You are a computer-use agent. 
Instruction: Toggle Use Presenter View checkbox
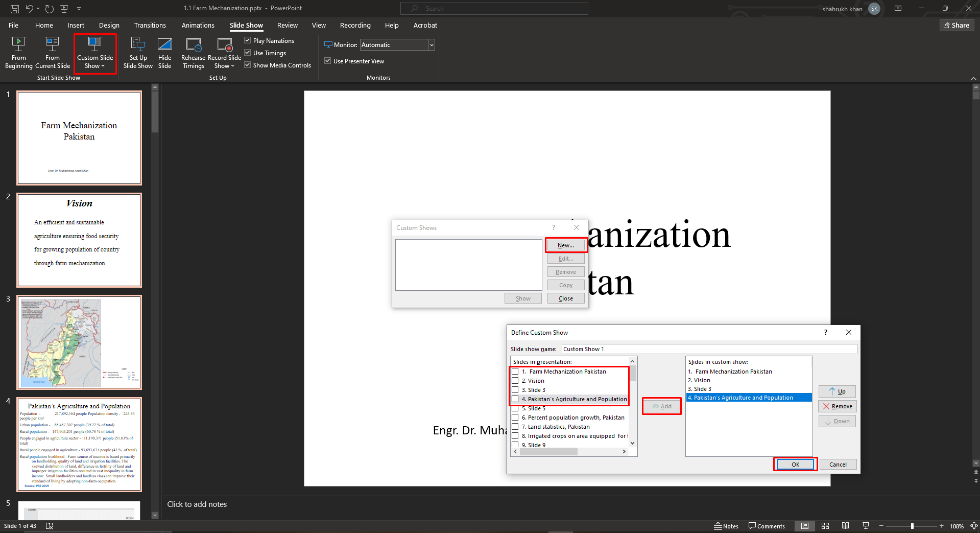click(328, 61)
